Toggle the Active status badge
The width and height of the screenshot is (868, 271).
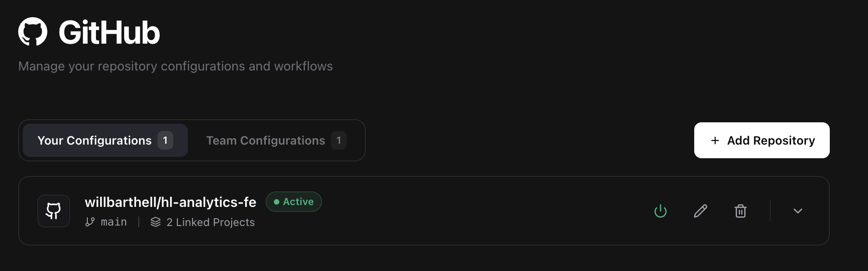294,201
